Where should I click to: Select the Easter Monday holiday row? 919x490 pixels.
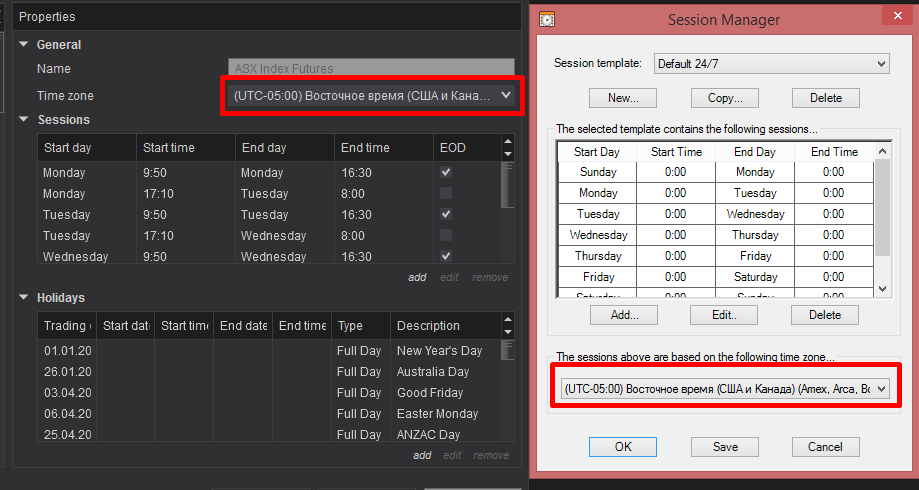[270, 414]
